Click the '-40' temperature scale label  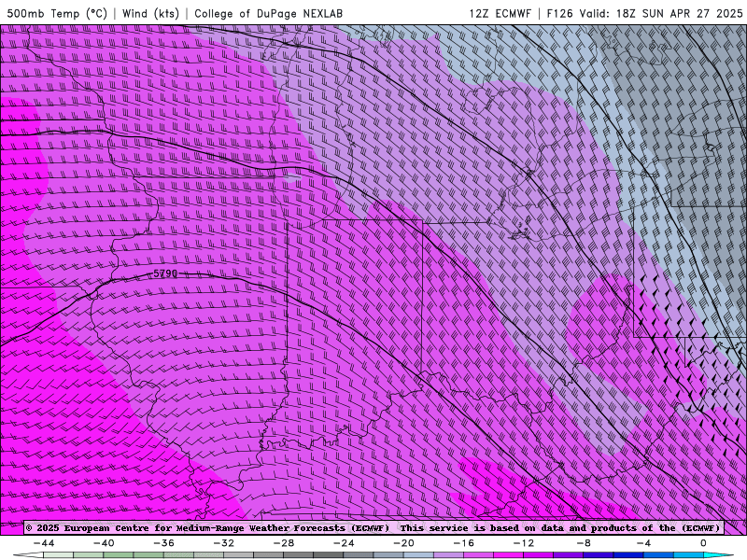(104, 543)
